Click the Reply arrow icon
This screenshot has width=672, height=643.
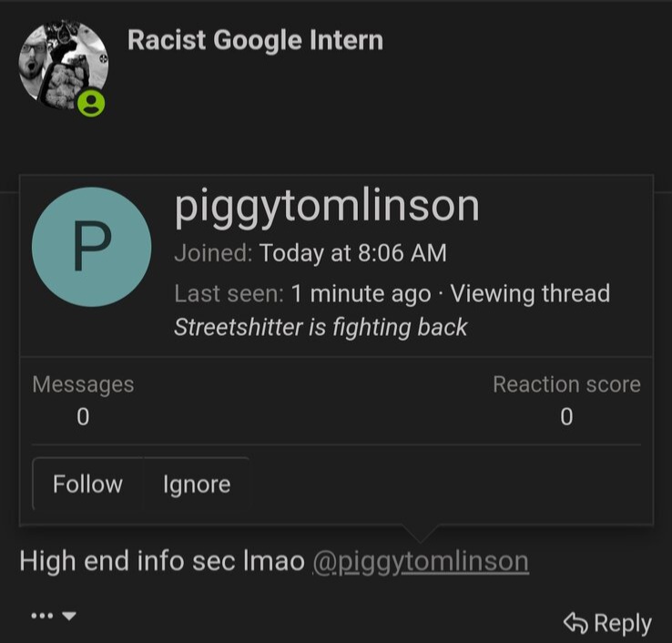tap(575, 623)
